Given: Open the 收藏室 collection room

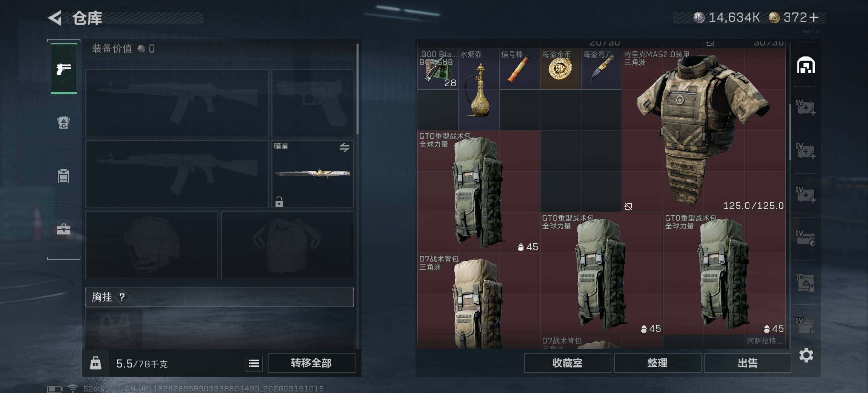Looking at the screenshot, I should [x=567, y=363].
